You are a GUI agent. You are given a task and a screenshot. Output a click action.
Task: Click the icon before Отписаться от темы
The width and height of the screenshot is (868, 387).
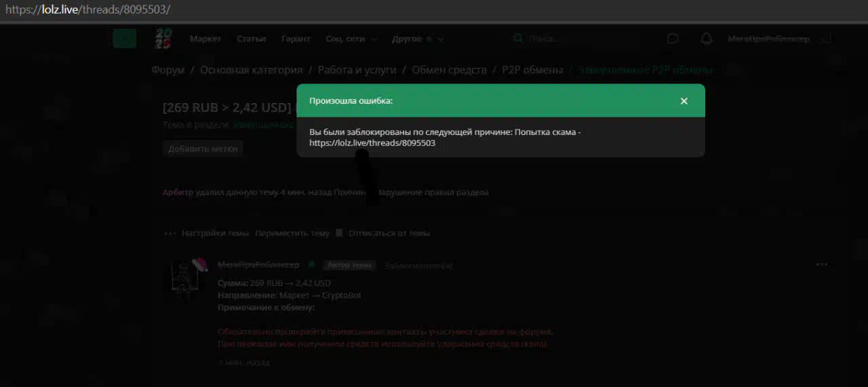pyautogui.click(x=340, y=232)
